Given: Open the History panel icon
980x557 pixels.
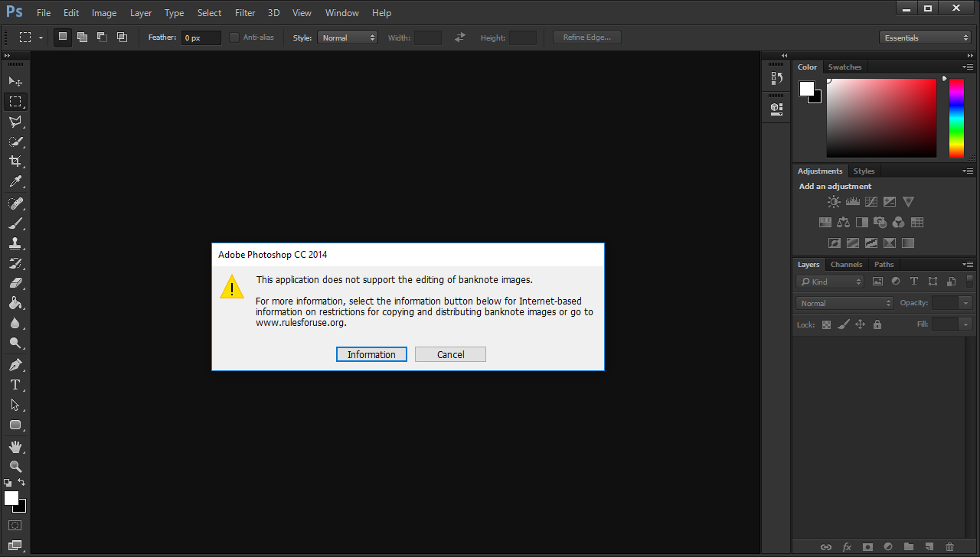Looking at the screenshot, I should [776, 78].
